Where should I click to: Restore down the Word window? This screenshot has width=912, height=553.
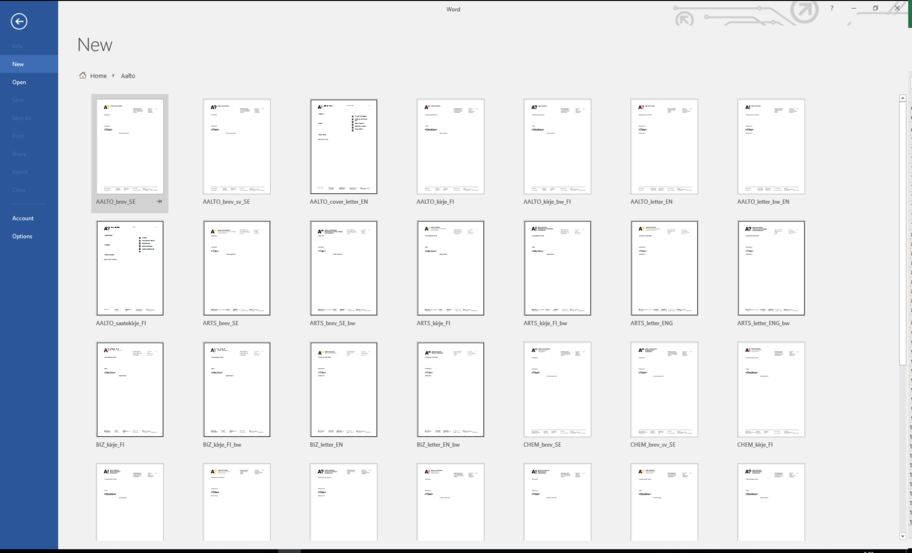click(x=875, y=9)
